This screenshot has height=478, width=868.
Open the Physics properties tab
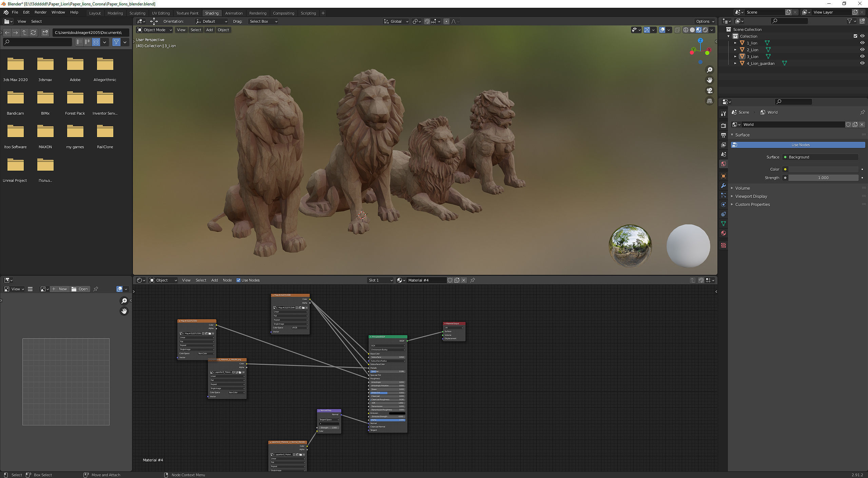[724, 205]
